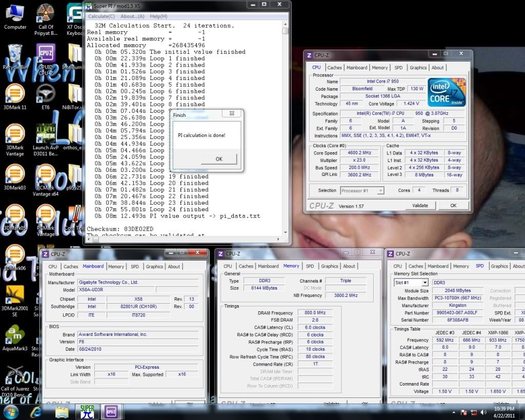Click the mainboard model X58A-UD3R field
The height and width of the screenshot is (420, 525).
coord(116,290)
